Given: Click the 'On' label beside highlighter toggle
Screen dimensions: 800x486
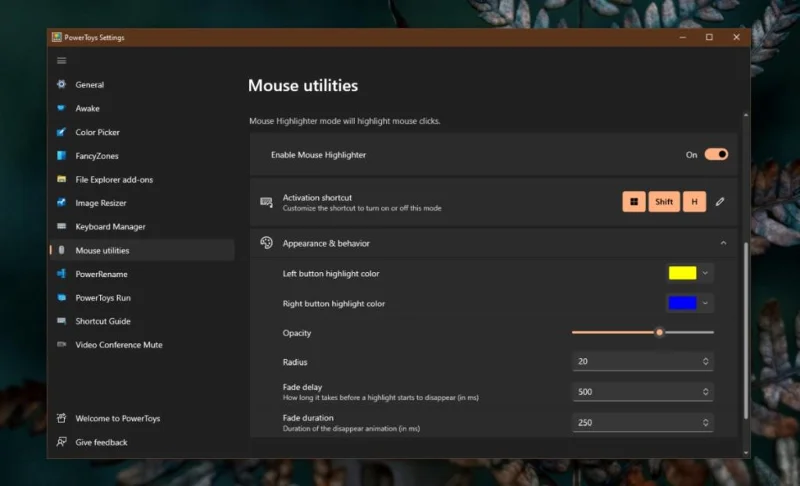Looking at the screenshot, I should 691,155.
